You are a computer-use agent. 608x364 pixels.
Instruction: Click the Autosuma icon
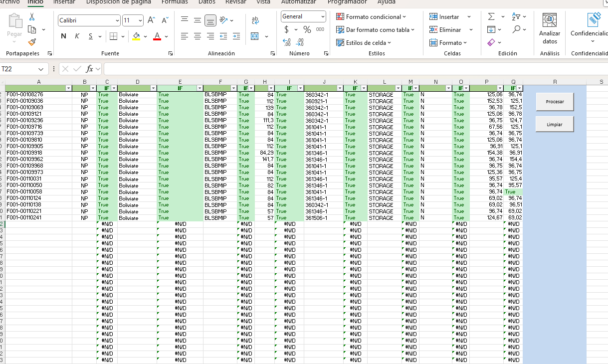tap(491, 16)
